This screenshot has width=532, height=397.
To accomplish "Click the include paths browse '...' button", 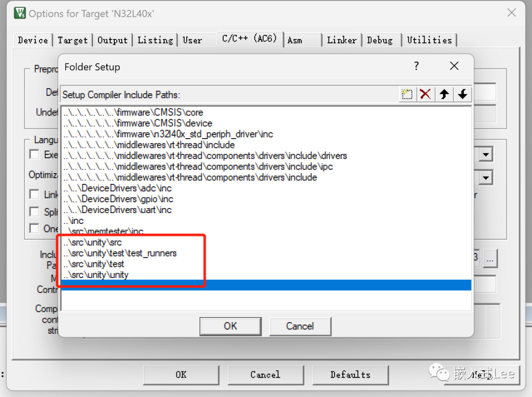I will click(x=490, y=258).
